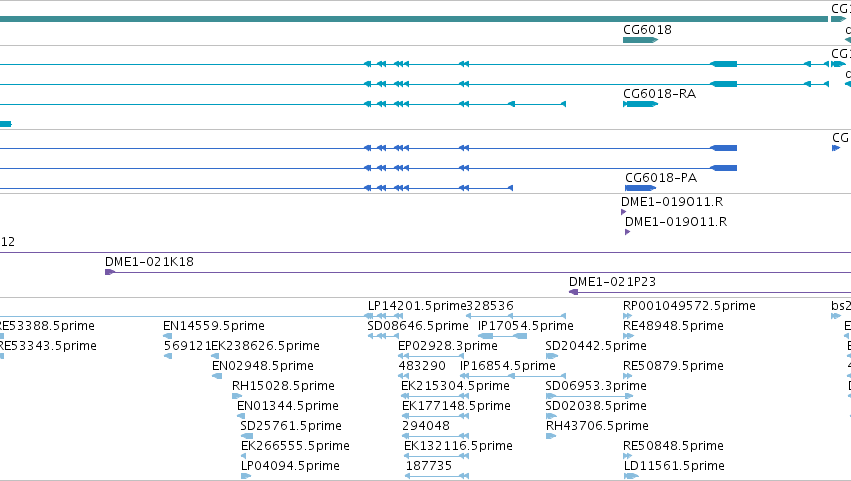851x481 pixels.
Task: Select EST EP02928.3prime
Action: coord(448,346)
